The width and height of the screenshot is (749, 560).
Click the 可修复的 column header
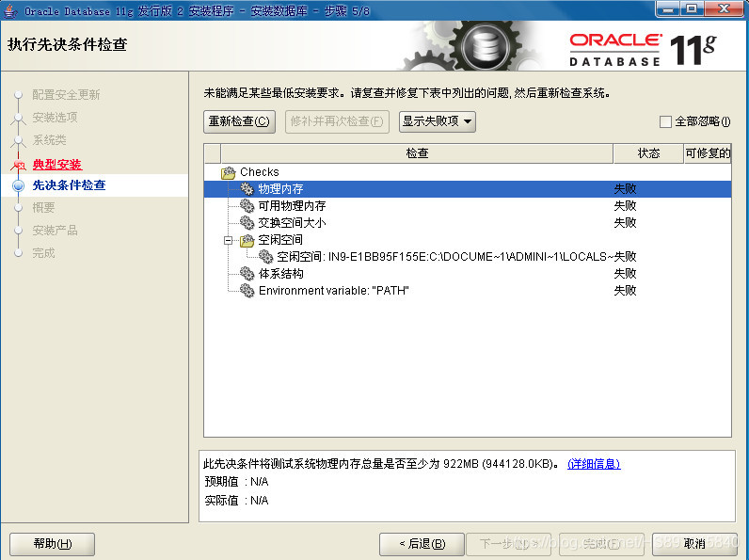click(708, 153)
